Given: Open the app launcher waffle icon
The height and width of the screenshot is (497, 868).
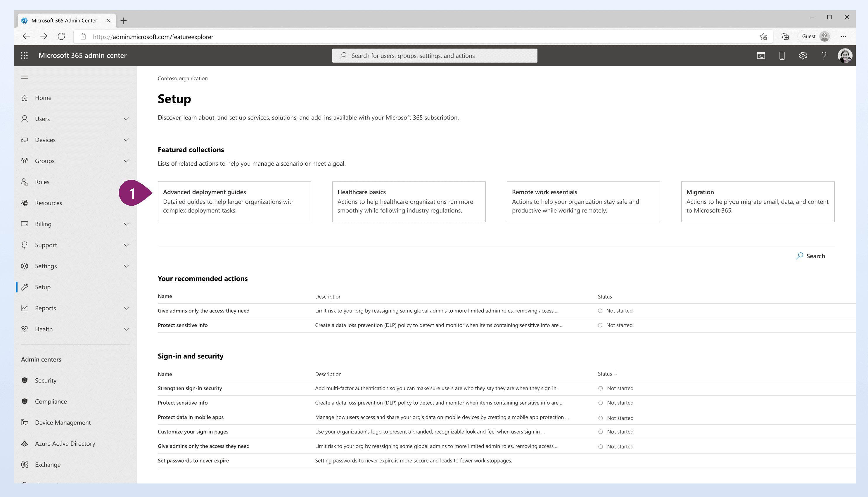Looking at the screenshot, I should tap(24, 55).
